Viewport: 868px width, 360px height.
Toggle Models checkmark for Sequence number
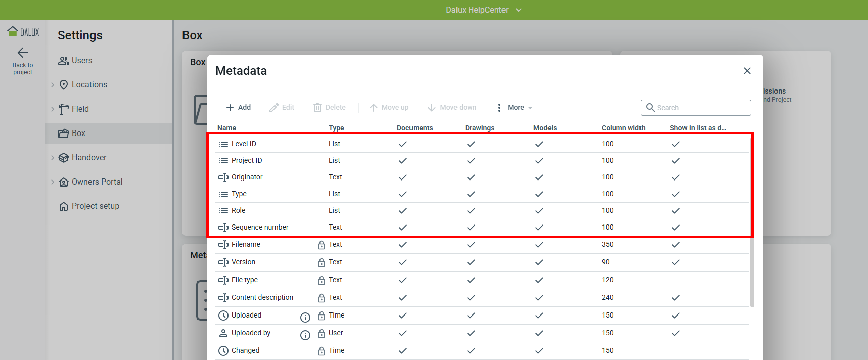tap(539, 228)
